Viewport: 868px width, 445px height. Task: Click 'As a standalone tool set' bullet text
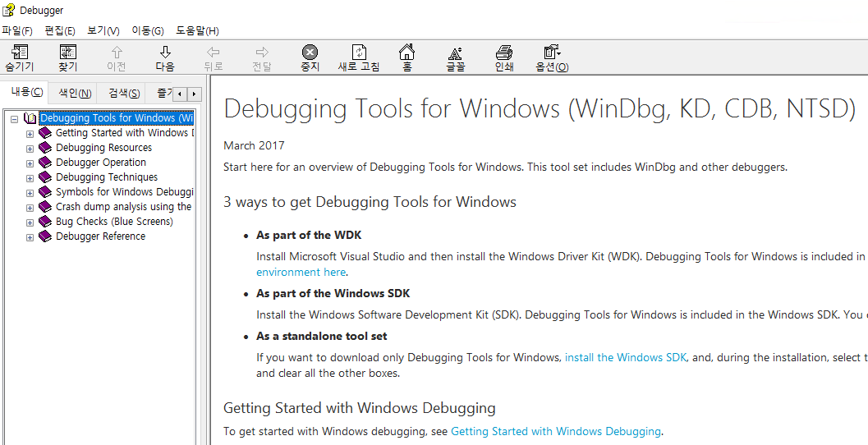click(322, 336)
